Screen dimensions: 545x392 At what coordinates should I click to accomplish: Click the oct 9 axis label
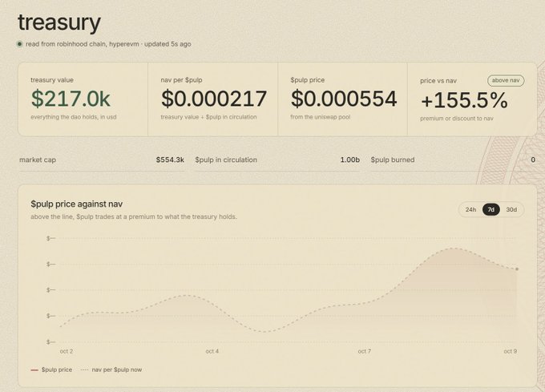click(511, 351)
